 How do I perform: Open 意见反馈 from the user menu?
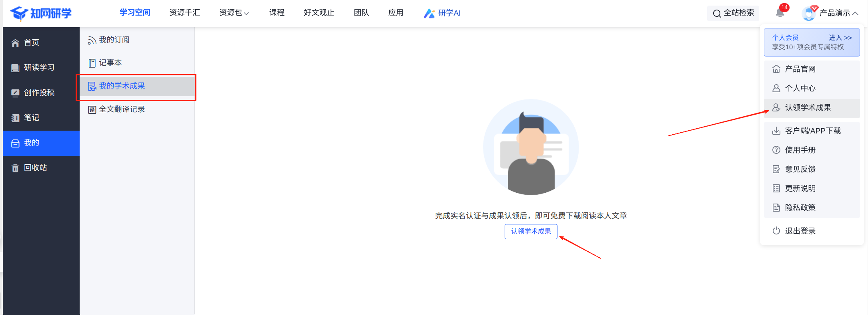pos(800,169)
